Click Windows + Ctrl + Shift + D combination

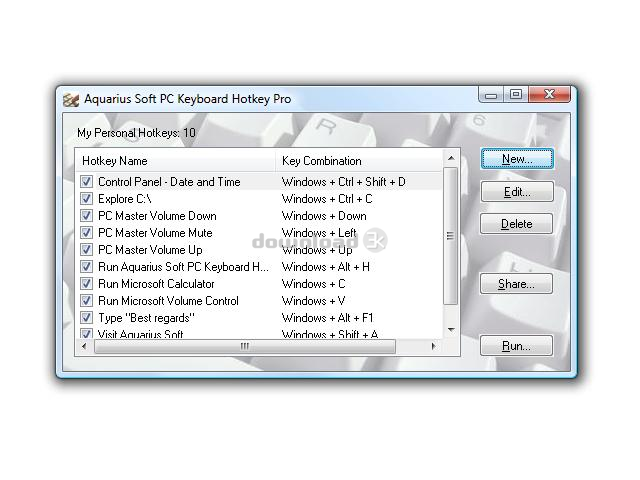[343, 182]
